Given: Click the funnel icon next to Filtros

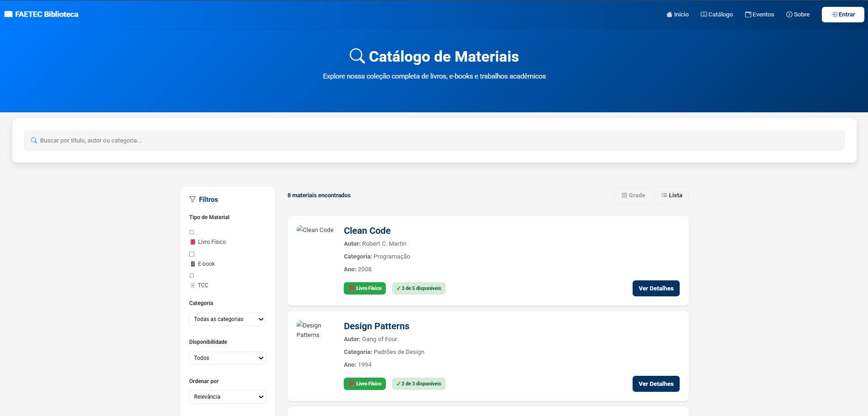Looking at the screenshot, I should [192, 199].
